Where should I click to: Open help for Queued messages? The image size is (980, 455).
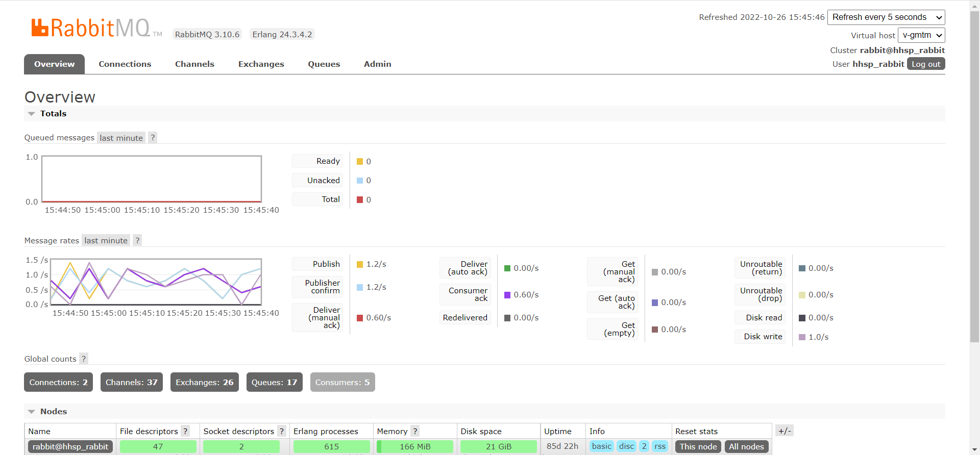pyautogui.click(x=153, y=138)
